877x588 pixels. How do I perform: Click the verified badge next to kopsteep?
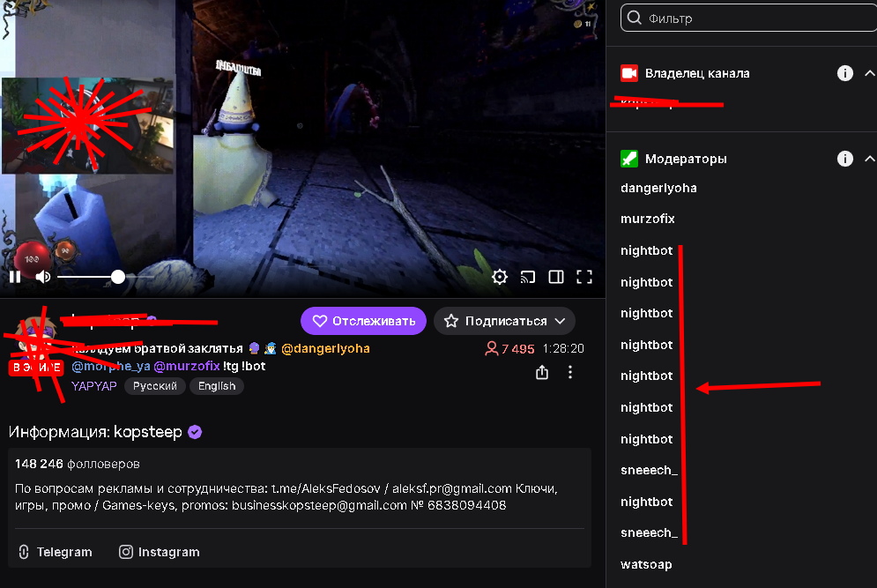point(195,432)
